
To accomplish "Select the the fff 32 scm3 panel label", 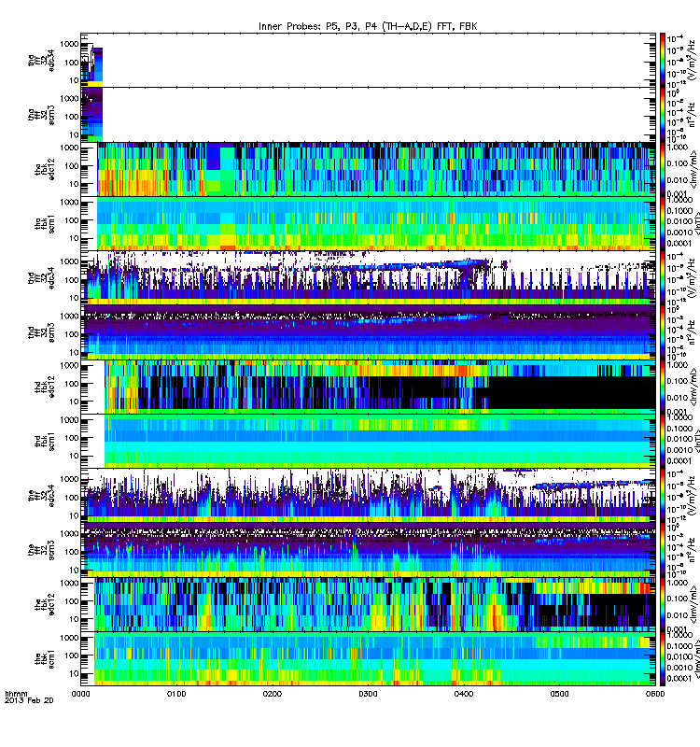I will point(41,550).
